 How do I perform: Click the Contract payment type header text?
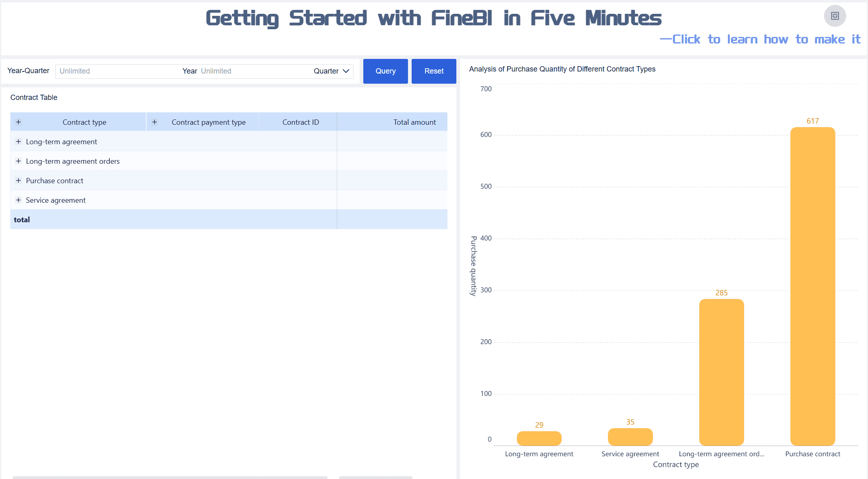point(208,122)
